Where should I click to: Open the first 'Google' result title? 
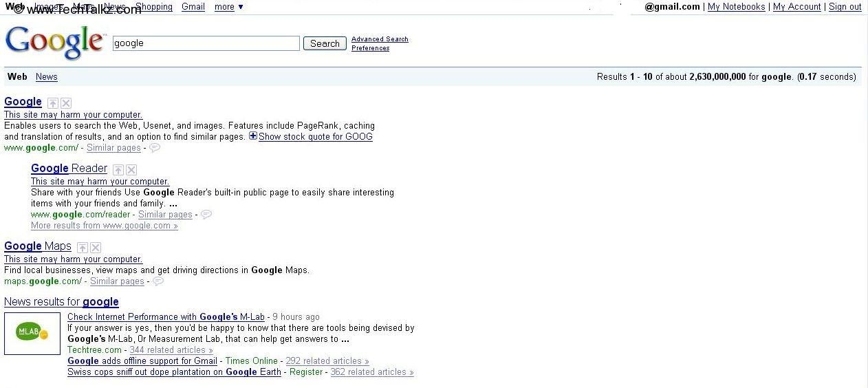pyautogui.click(x=23, y=102)
